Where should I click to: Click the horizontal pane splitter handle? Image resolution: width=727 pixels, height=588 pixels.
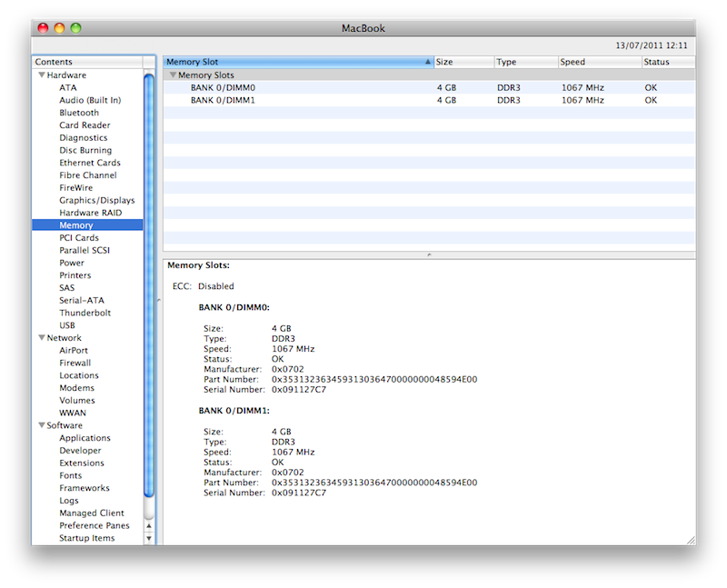[x=429, y=255]
